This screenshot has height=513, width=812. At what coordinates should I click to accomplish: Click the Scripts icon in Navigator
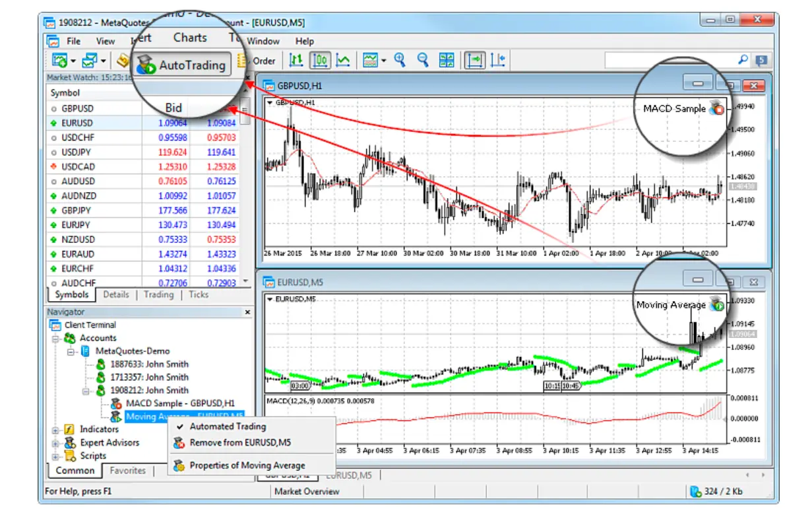(69, 456)
